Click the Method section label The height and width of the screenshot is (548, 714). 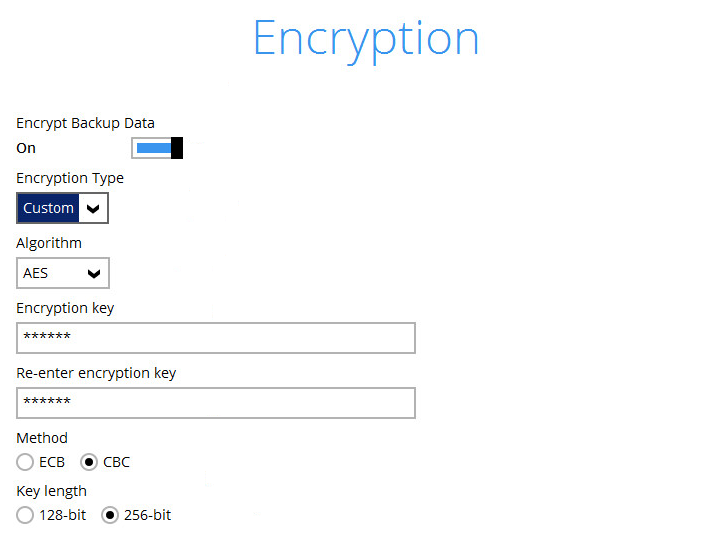pyautogui.click(x=42, y=438)
